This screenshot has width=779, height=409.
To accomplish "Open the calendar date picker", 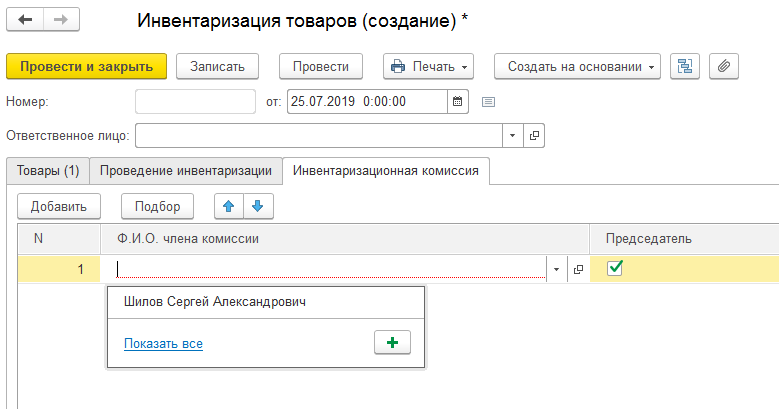I will point(457,102).
